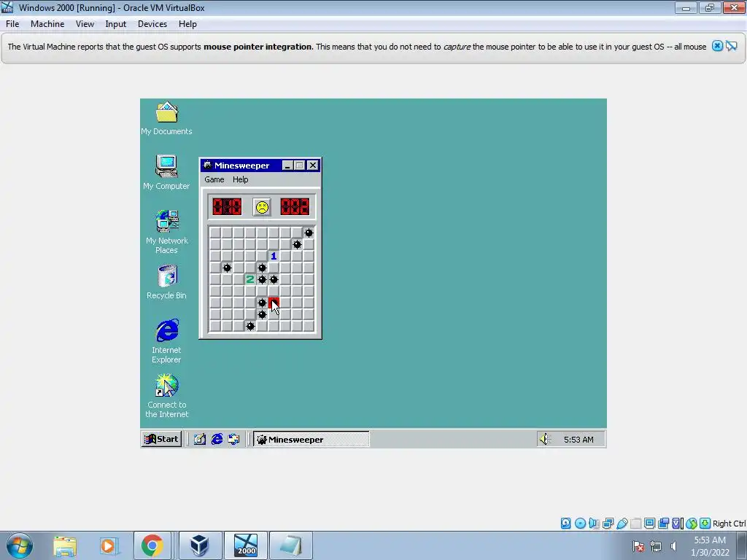Click host Windows 7 Start orb

[x=20, y=545]
